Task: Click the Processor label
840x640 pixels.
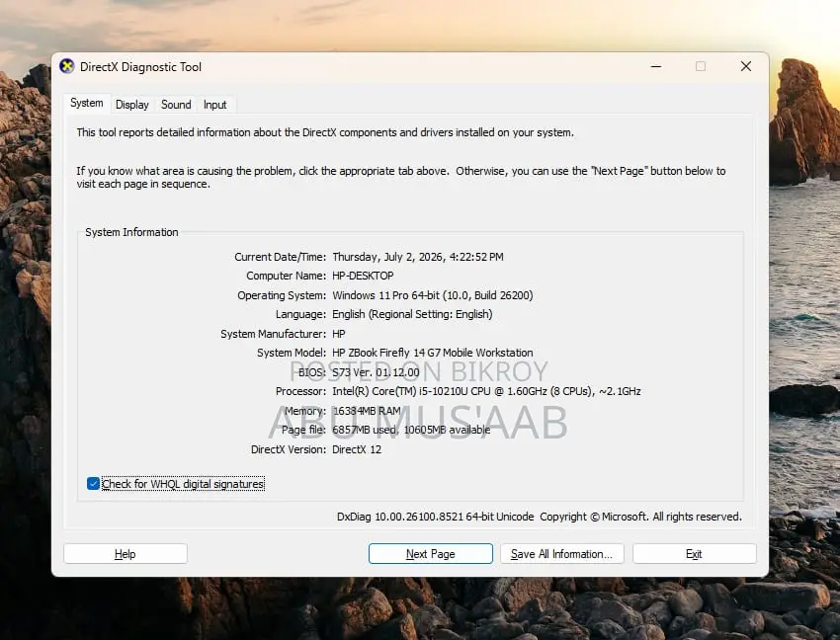Action: tap(300, 391)
